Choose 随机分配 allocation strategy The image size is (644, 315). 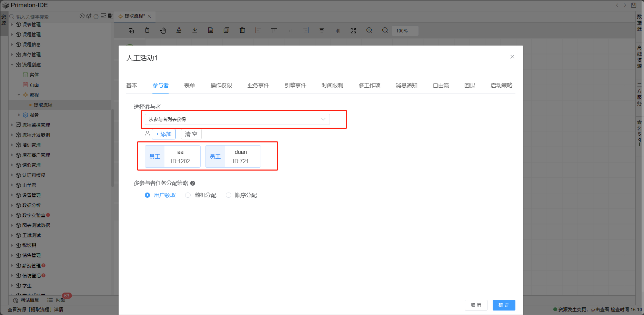[188, 195]
